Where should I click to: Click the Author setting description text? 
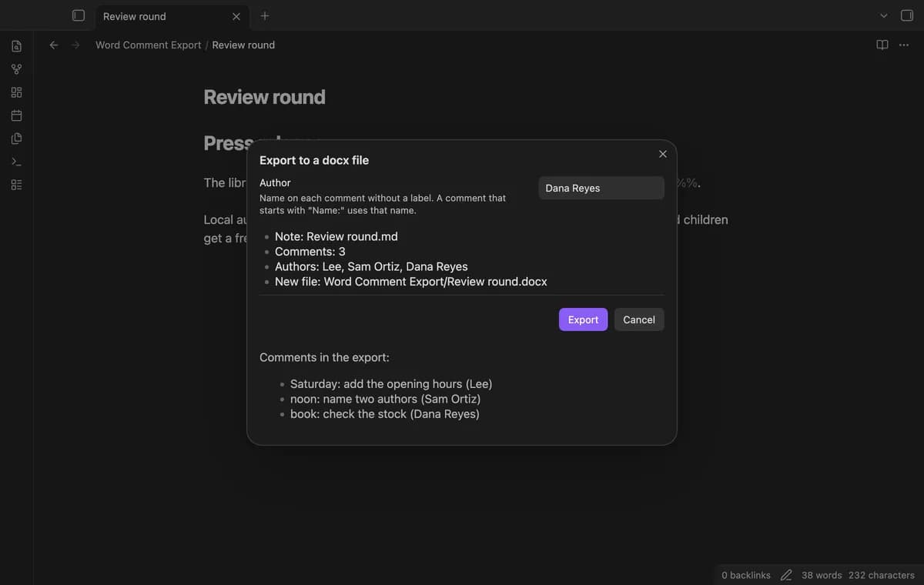pos(383,204)
